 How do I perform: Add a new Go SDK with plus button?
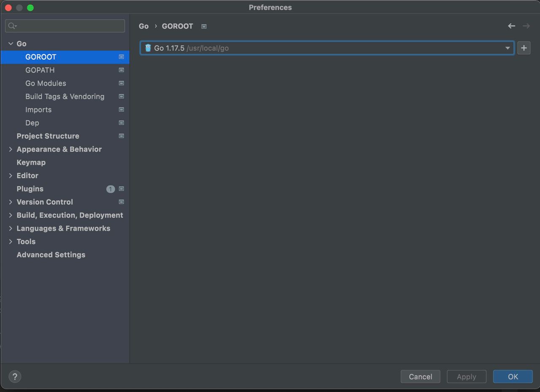click(x=524, y=48)
